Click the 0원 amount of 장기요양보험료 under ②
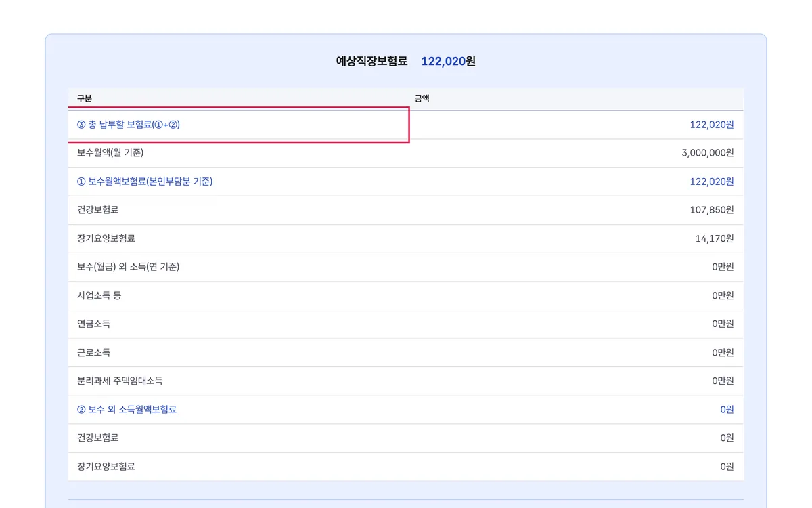The width and height of the screenshot is (812, 508). pos(727,466)
